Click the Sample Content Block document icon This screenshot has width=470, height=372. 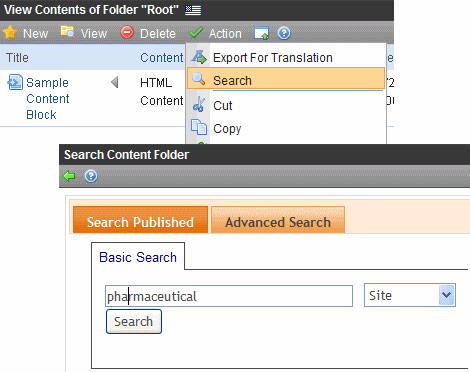(15, 82)
